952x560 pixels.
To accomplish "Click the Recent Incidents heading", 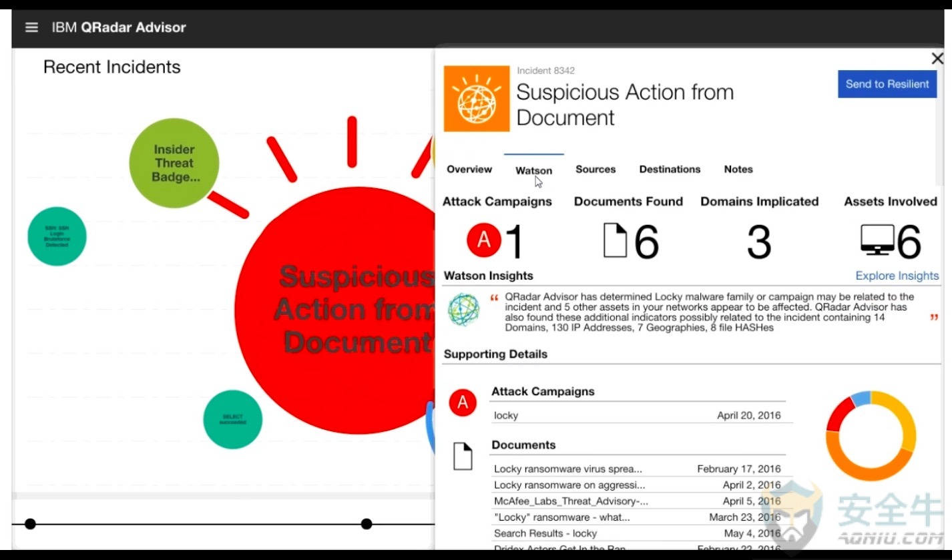I will click(x=112, y=67).
